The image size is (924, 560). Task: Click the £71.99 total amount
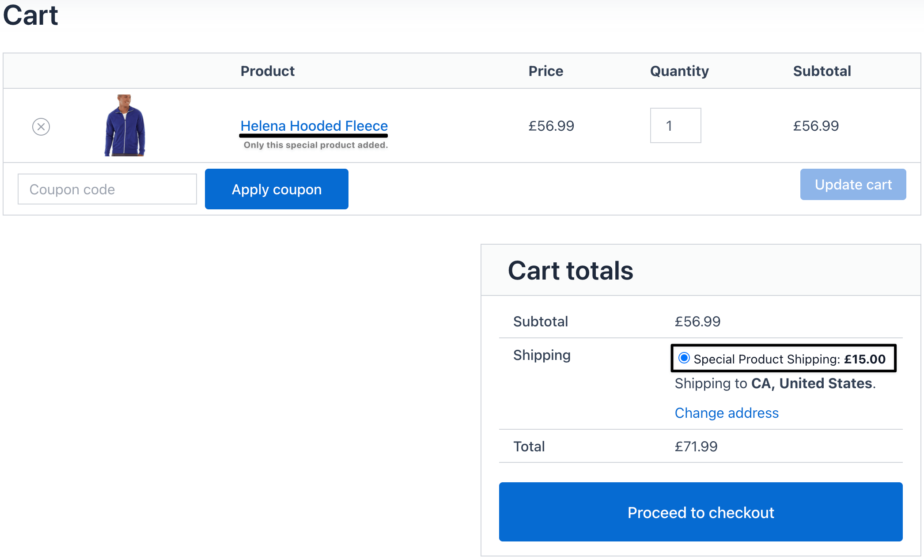(696, 446)
